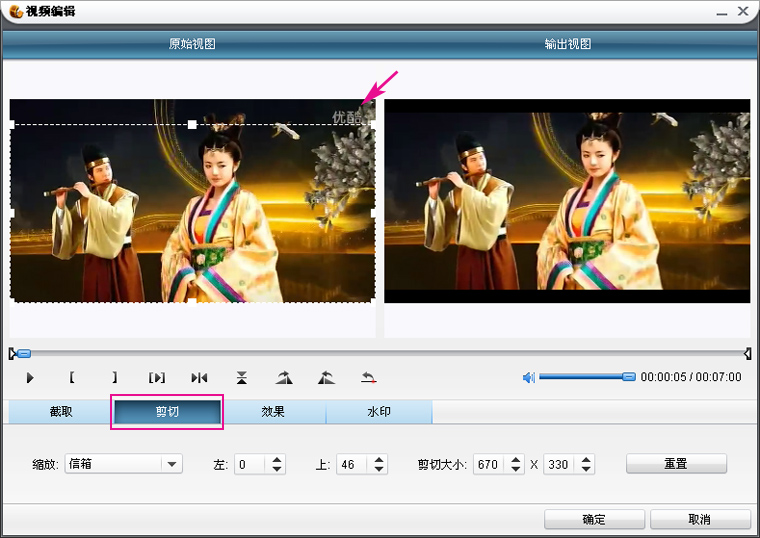Click the time display 00:00:05 / 00:07:00
Image resolution: width=760 pixels, height=538 pixels.
pos(691,377)
